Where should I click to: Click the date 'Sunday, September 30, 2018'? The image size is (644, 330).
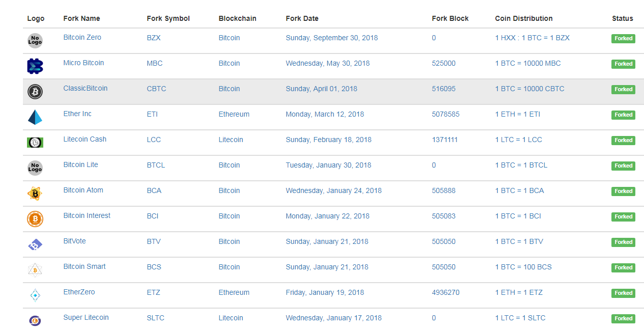click(x=332, y=38)
